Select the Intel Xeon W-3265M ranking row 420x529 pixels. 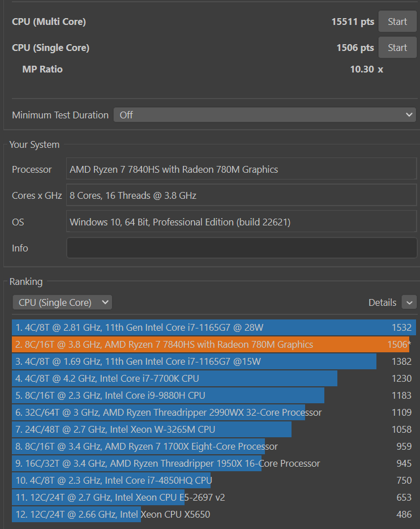(x=214, y=429)
